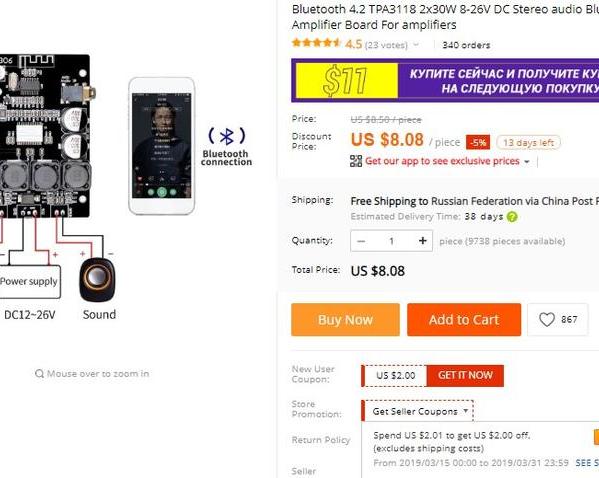Viewport: 599px width, 478px height.
Task: Click the QR code app icon
Action: pyautogui.click(x=356, y=161)
